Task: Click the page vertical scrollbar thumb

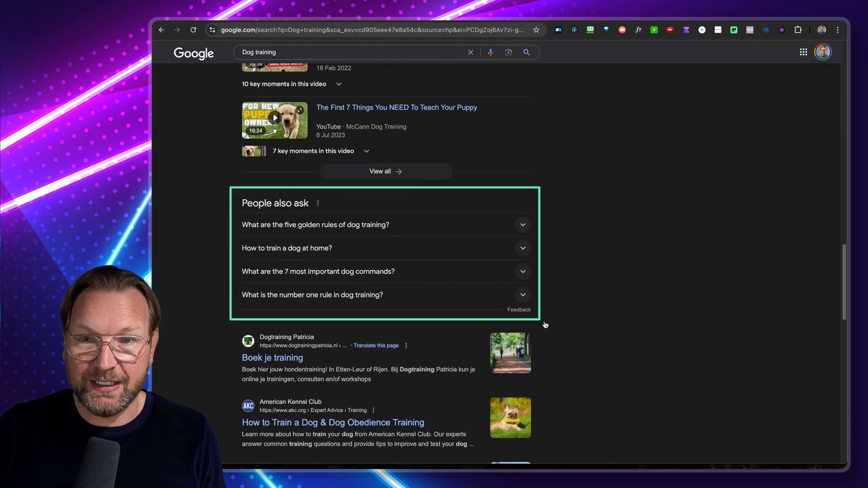Action: point(844,282)
